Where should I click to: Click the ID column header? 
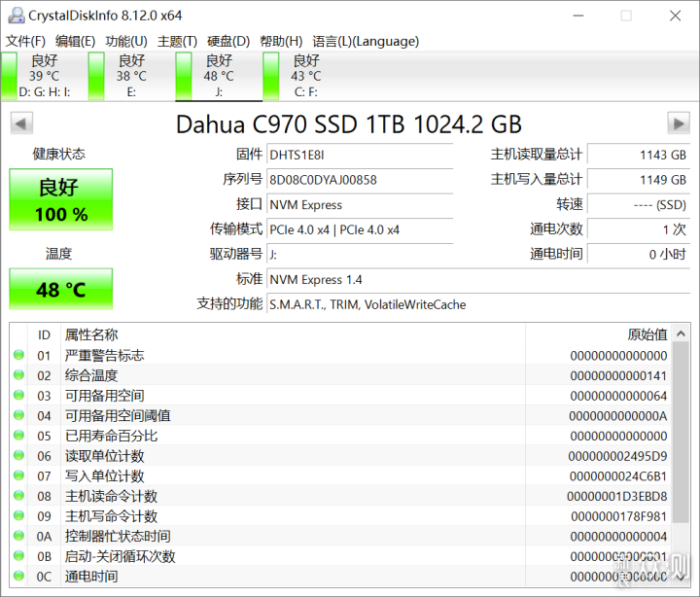[x=44, y=334]
